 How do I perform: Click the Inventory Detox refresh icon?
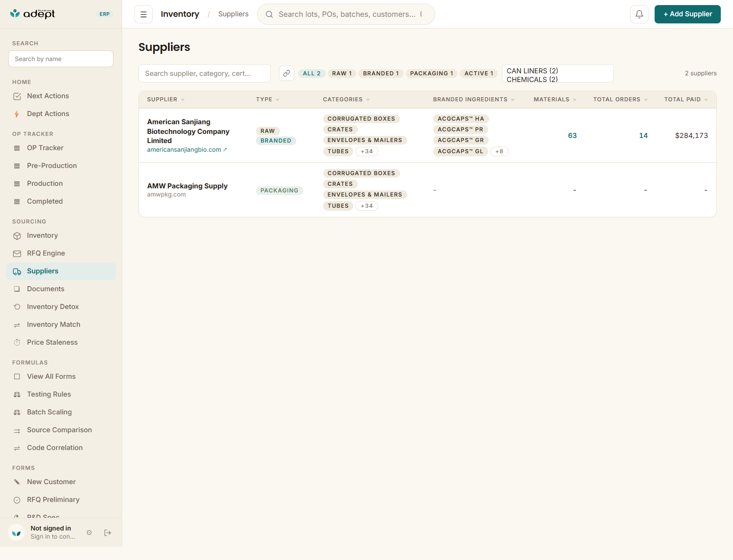(17, 307)
